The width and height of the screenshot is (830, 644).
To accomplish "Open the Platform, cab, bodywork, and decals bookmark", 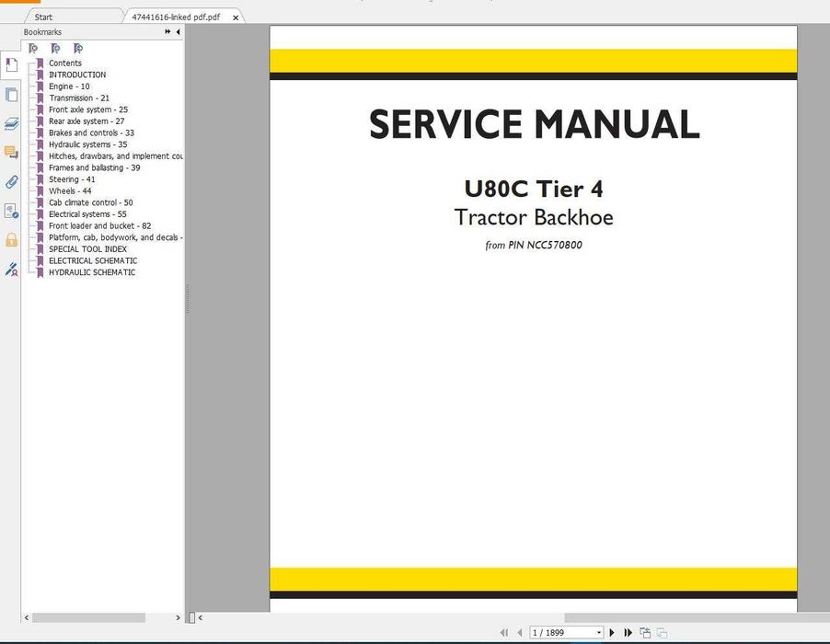I will (x=116, y=237).
